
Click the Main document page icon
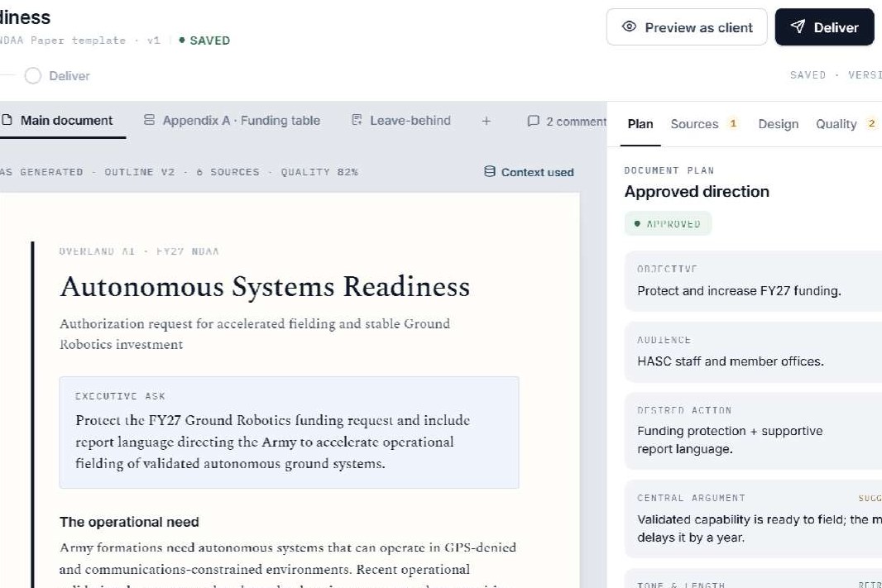click(7, 120)
